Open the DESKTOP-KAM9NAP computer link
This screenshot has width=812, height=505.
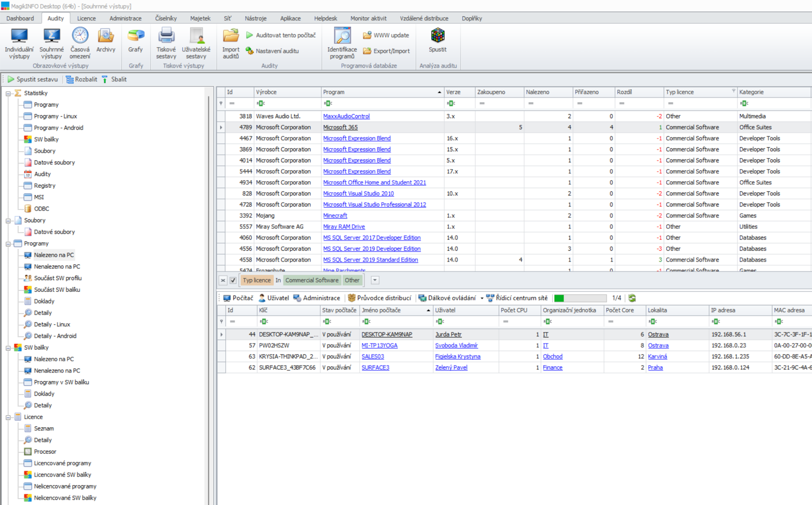[387, 334]
